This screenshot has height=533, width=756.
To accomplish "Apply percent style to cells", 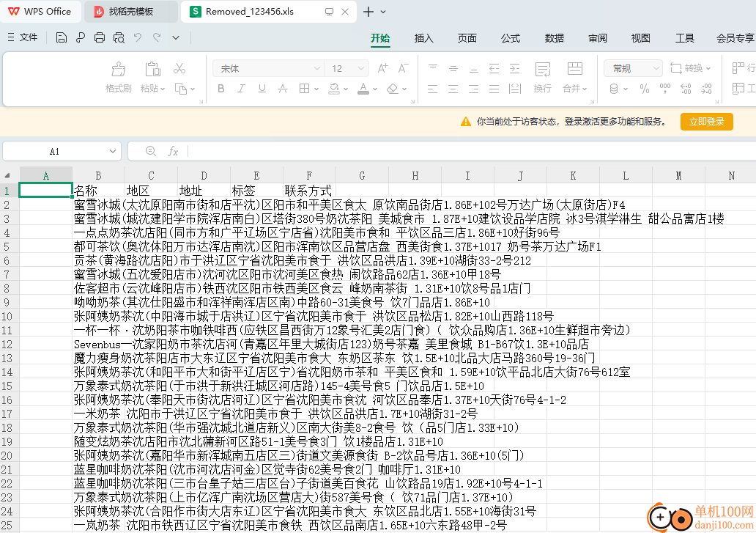I will click(x=644, y=89).
